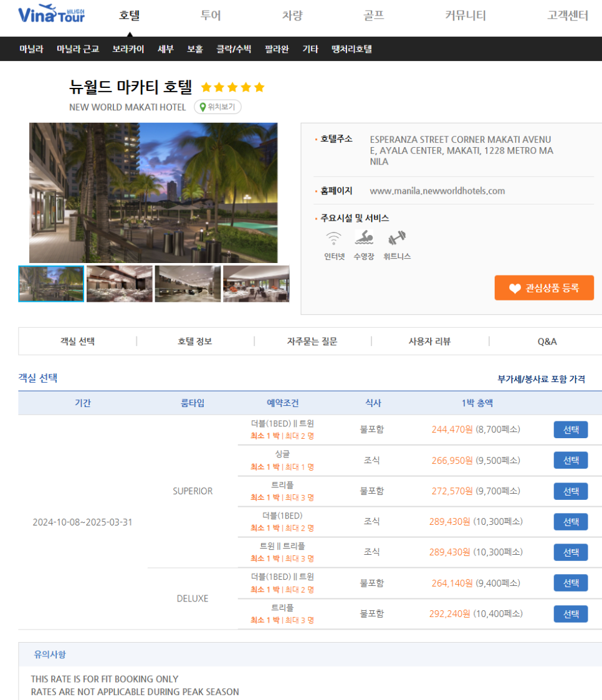Select the fourth dining room thumbnail
The width and height of the screenshot is (602, 700).
[x=256, y=284]
